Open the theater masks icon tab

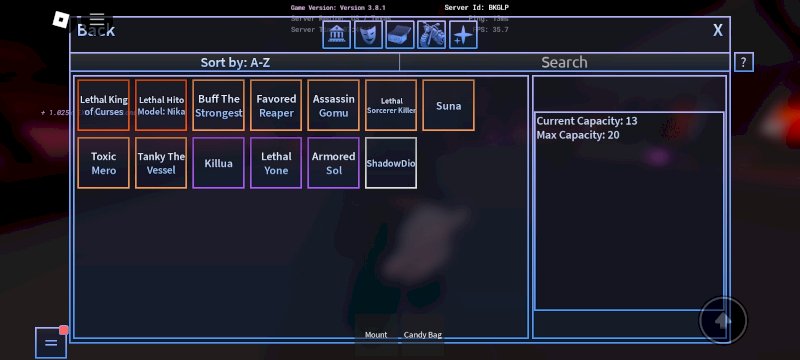click(x=368, y=35)
